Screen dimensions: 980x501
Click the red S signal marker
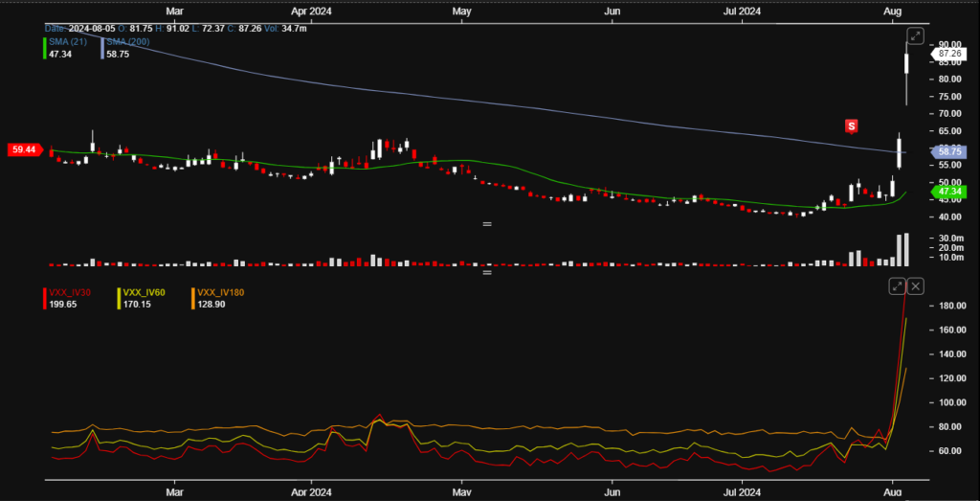click(x=851, y=126)
